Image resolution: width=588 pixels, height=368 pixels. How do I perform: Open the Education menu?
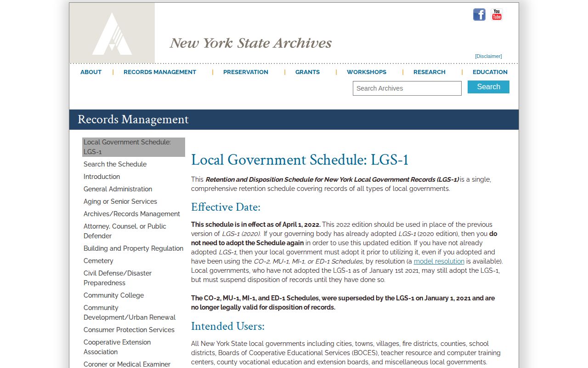pos(490,72)
